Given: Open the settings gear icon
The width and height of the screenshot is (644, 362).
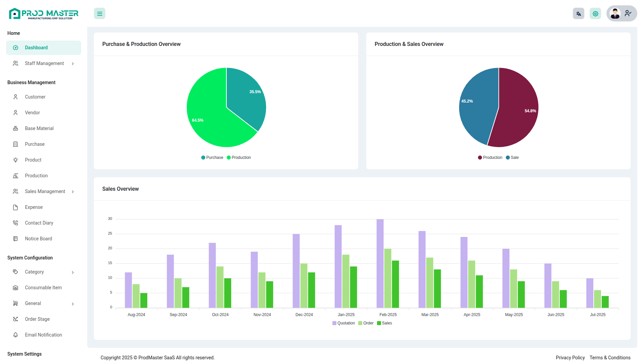Looking at the screenshot, I should [x=595, y=14].
